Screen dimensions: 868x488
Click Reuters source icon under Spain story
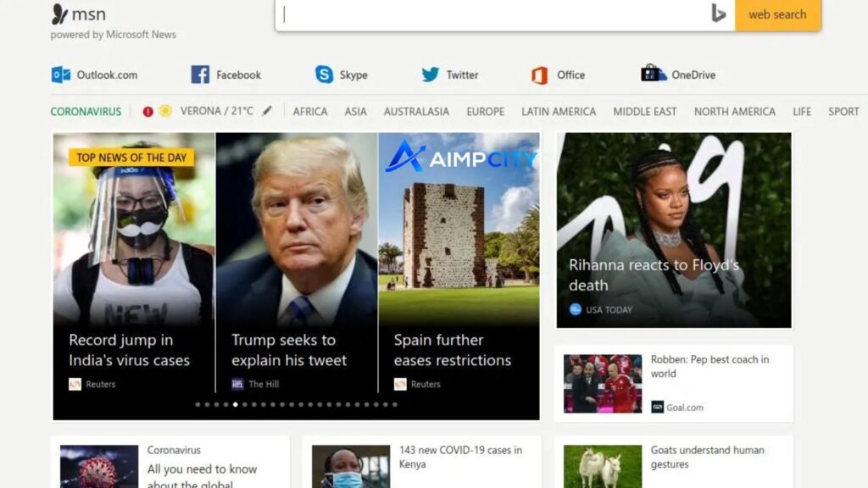point(400,384)
